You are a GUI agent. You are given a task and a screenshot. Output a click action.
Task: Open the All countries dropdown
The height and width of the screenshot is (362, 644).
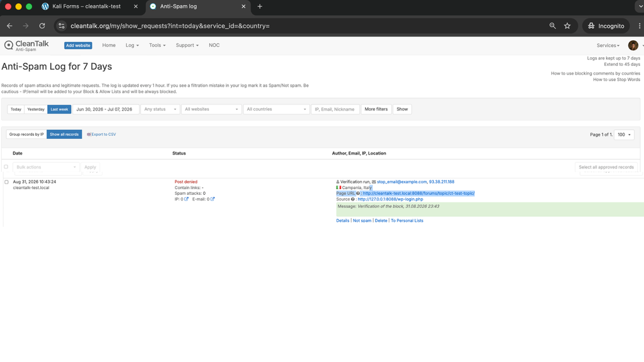pyautogui.click(x=276, y=109)
